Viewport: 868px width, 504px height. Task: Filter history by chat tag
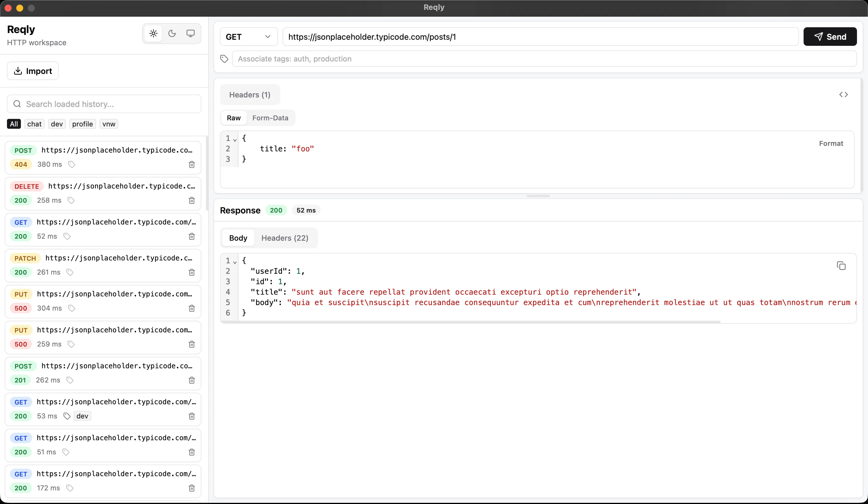click(35, 124)
